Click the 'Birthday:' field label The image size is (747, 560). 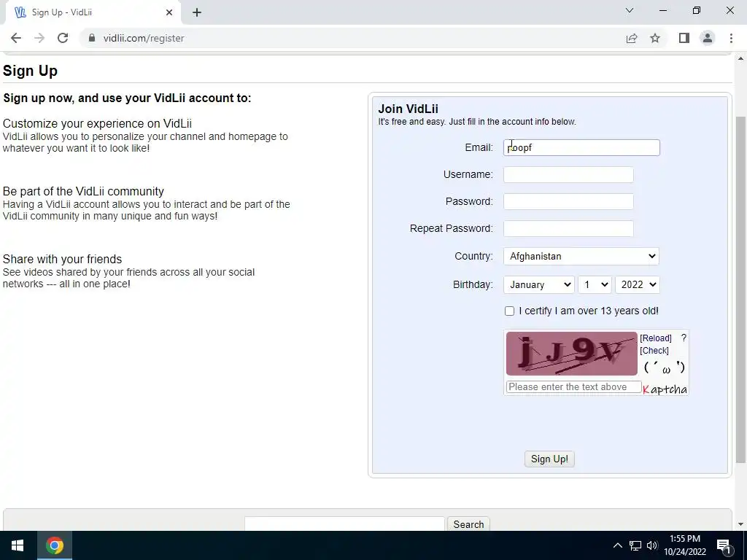[x=473, y=284]
